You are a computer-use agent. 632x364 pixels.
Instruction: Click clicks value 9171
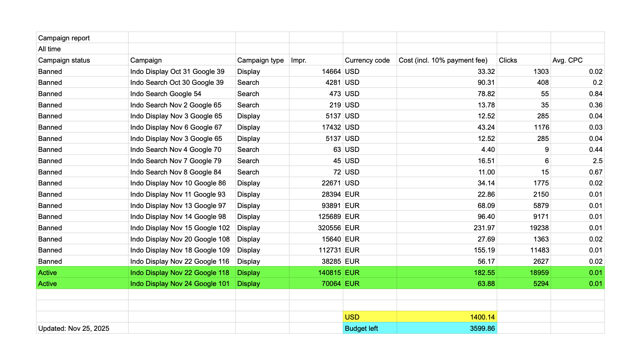524,217
